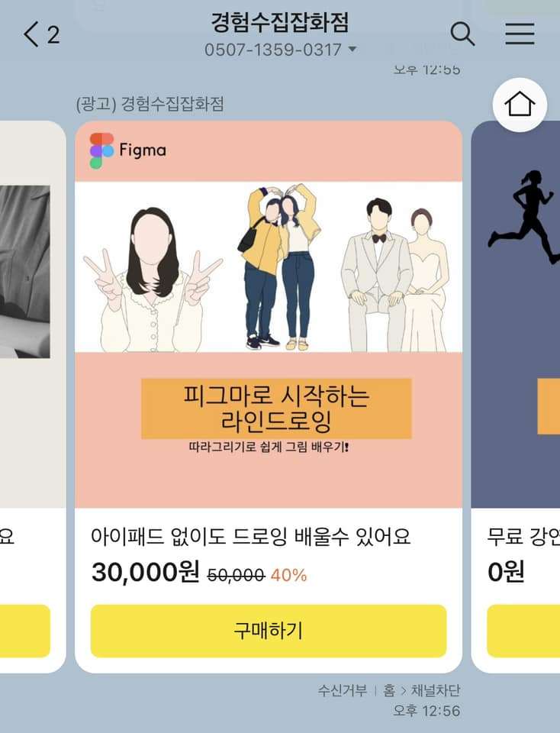Open the search magnifier icon
Image resolution: width=560 pixels, height=733 pixels.
click(x=462, y=34)
